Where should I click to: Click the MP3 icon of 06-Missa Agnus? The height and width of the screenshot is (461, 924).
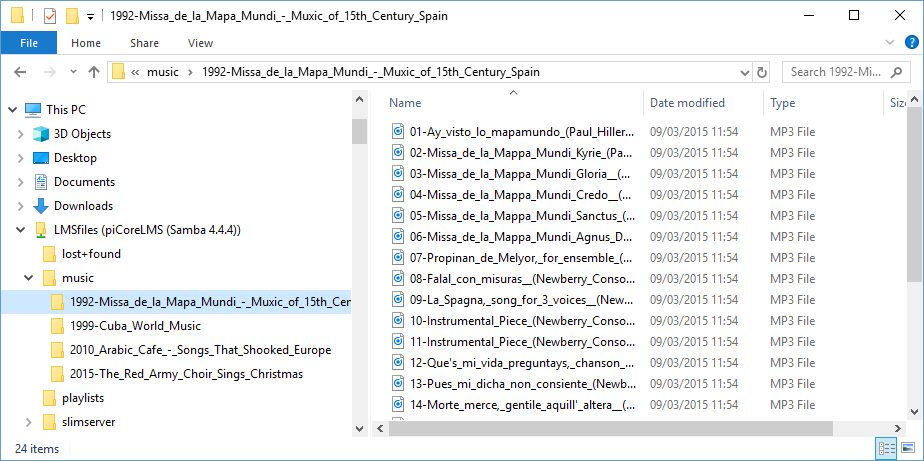coord(398,236)
